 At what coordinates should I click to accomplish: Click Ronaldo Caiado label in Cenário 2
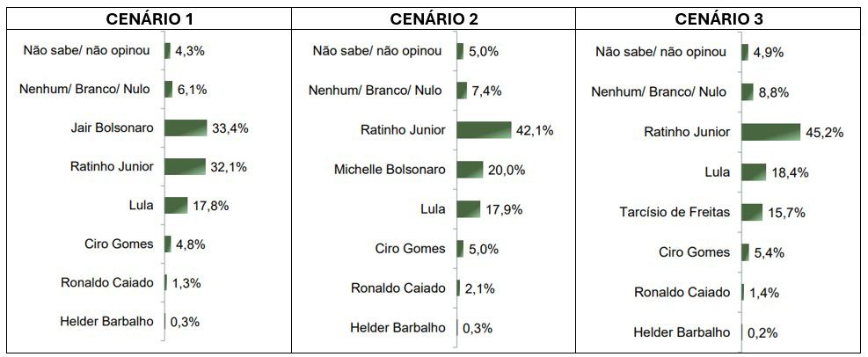pyautogui.click(x=398, y=288)
